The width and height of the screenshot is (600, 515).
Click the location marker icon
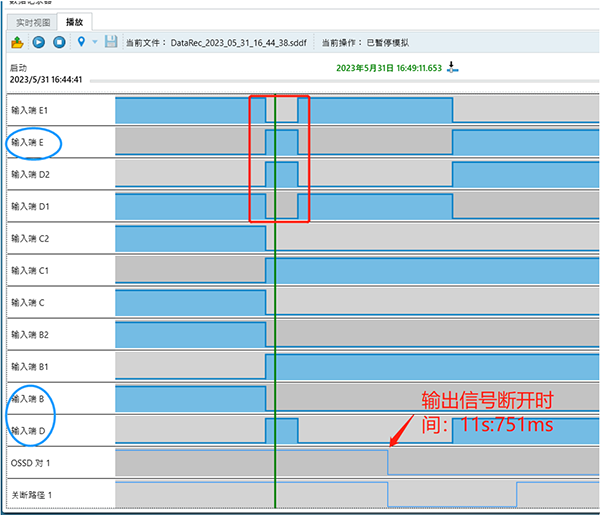point(81,42)
